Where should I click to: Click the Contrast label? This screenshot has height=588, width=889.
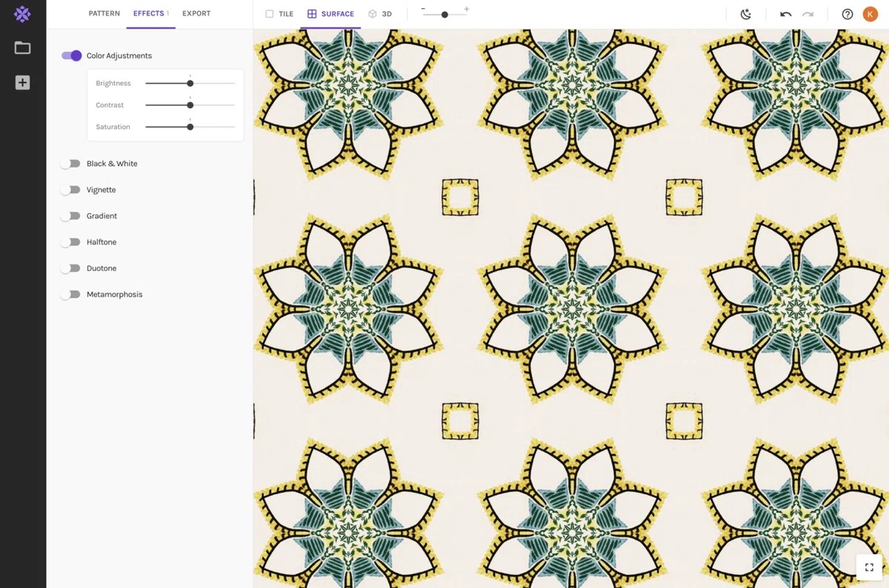(x=110, y=105)
